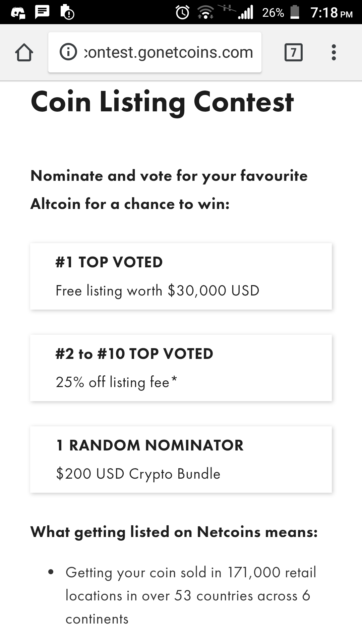Viewport: 362px width, 644px height.
Task: Tap the alarm clock status icon
Action: (183, 13)
